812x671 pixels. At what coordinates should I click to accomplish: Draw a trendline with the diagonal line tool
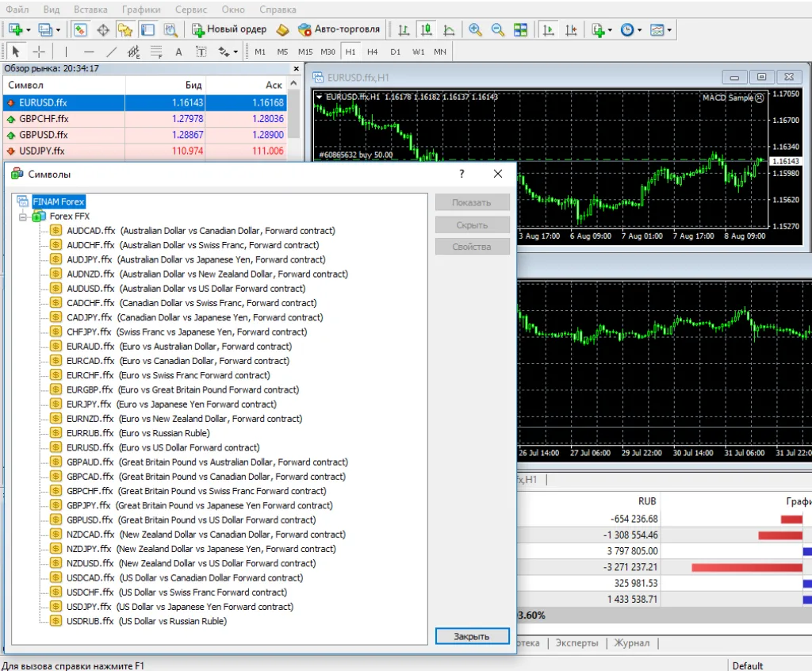[x=112, y=52]
